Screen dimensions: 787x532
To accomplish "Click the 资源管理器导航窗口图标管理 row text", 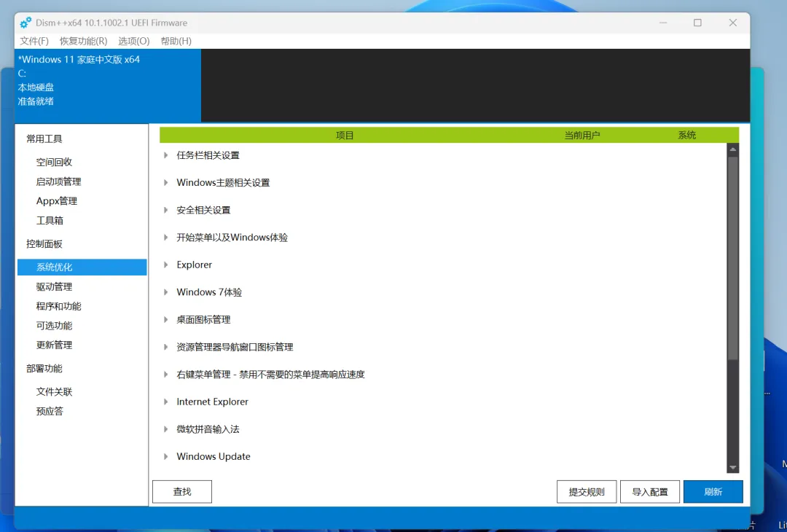I will pyautogui.click(x=235, y=347).
